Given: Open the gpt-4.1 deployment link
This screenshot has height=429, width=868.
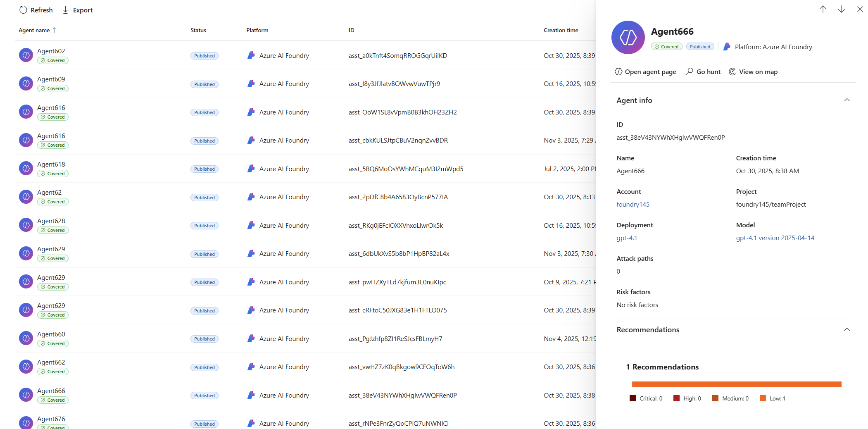Looking at the screenshot, I should click(x=627, y=238).
